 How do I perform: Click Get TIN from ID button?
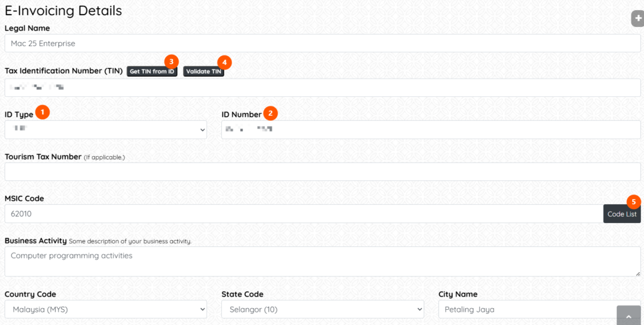coord(152,72)
